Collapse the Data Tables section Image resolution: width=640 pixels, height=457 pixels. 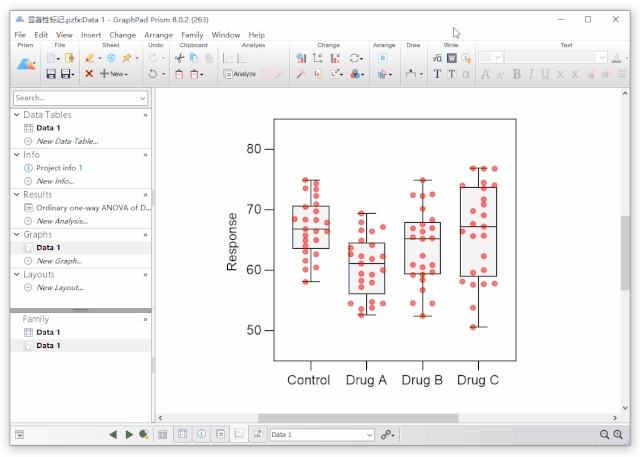pyautogui.click(x=16, y=115)
